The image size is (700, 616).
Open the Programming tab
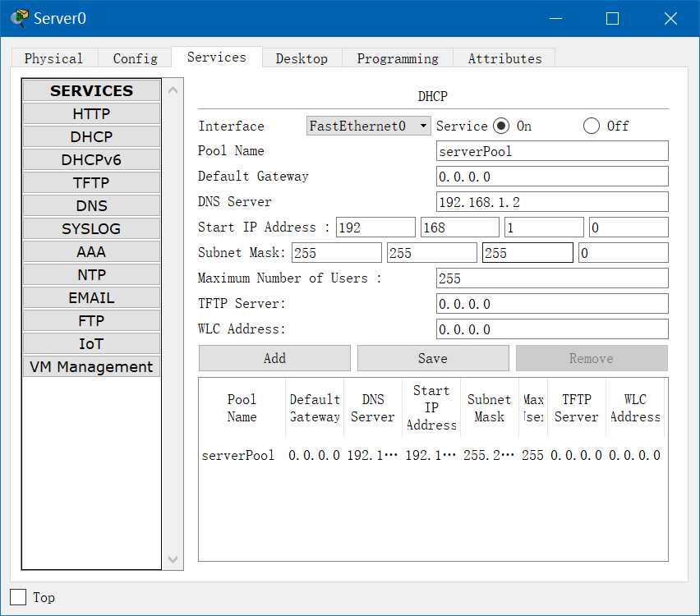398,58
